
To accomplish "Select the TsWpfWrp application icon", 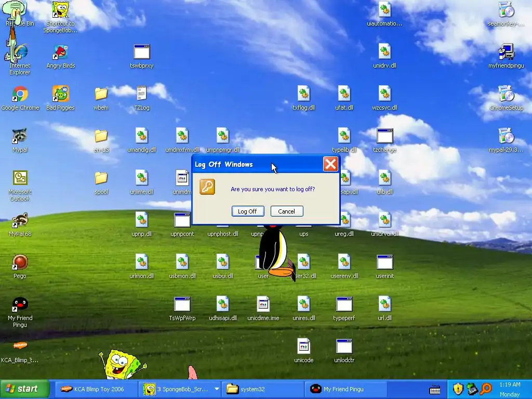I will (182, 309).
